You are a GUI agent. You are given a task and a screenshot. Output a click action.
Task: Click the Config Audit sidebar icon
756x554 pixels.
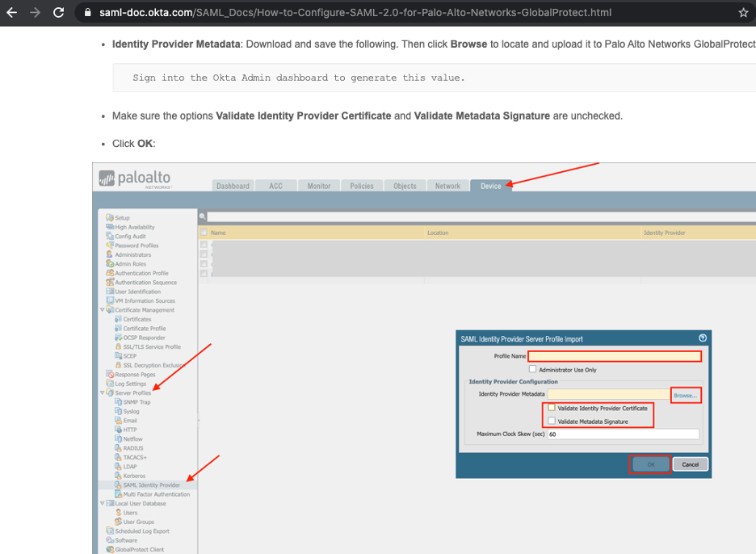[110, 236]
